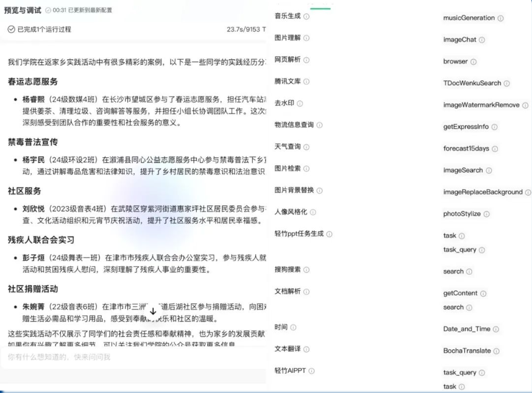
Task: Click the 预览与调试 panel title
Action: click(x=23, y=10)
